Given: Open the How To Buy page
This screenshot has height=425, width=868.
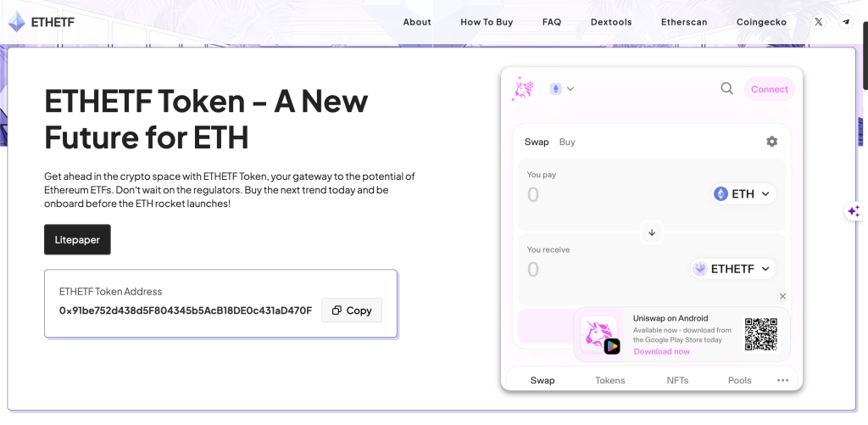Looking at the screenshot, I should point(487,22).
